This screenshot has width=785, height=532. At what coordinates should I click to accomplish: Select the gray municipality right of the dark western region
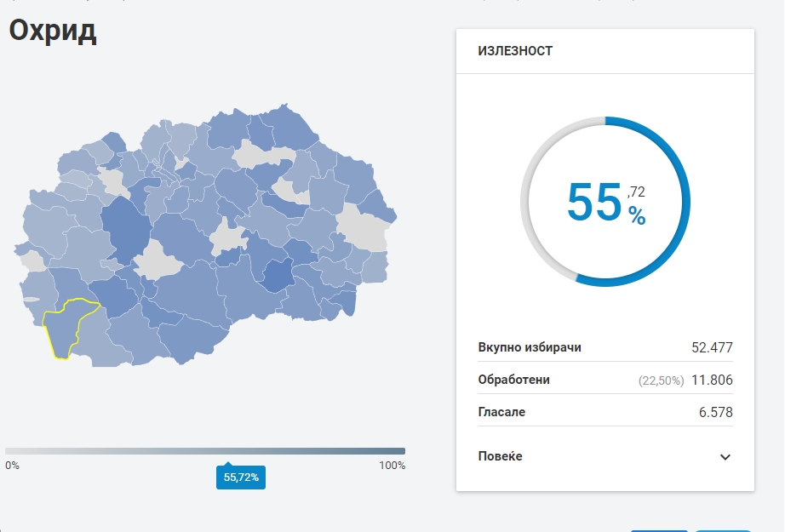(x=158, y=262)
